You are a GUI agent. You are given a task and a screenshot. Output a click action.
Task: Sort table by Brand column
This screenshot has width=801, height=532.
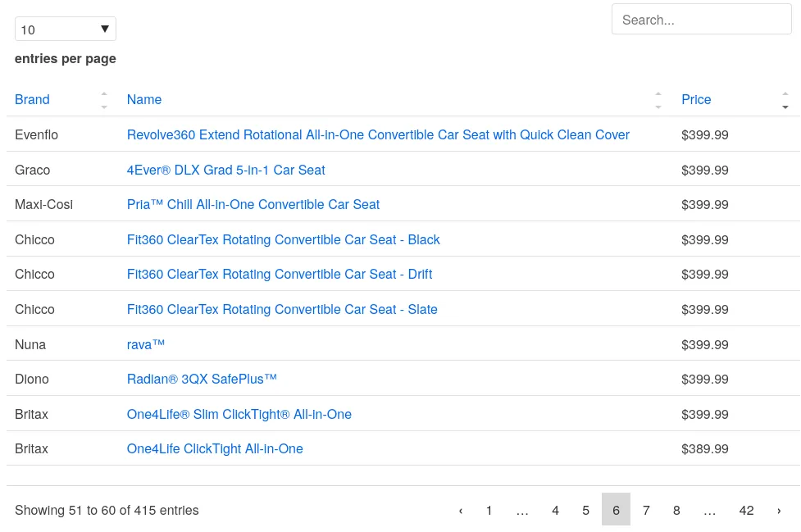[32, 99]
